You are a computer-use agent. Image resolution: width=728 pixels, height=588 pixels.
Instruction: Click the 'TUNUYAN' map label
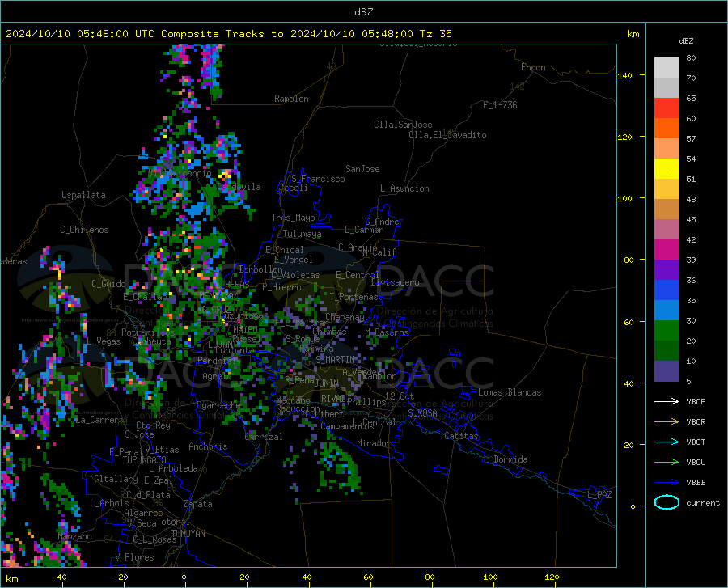(x=188, y=534)
